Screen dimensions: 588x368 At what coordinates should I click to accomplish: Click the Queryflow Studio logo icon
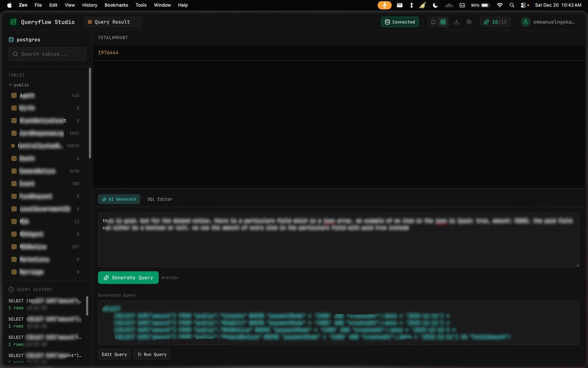click(x=13, y=22)
